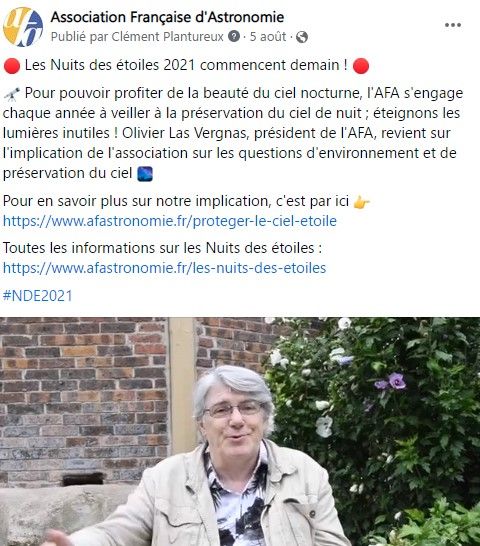Click the pointing hand emoji

[361, 202]
